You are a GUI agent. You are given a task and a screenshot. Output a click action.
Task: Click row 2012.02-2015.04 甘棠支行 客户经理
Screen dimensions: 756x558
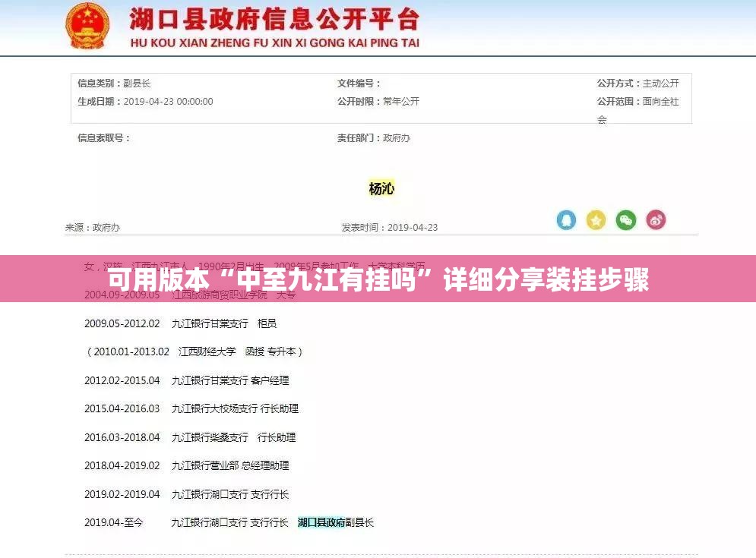[x=187, y=380]
